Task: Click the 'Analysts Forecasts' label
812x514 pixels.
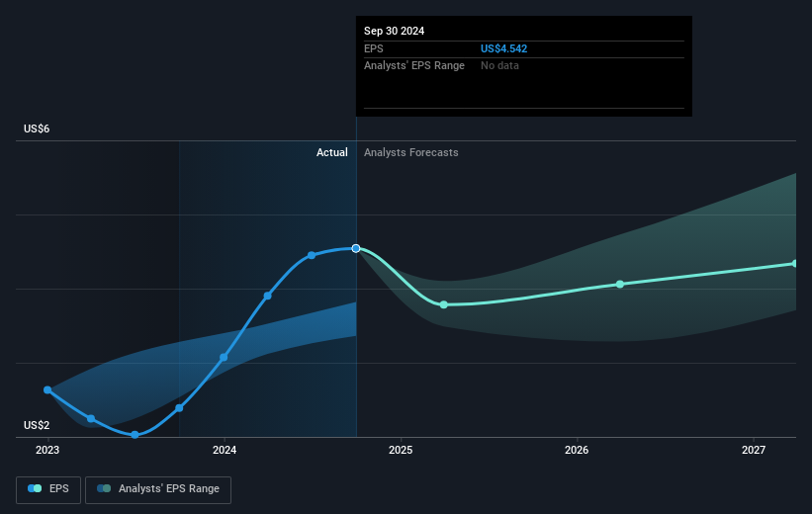Action: [x=411, y=152]
